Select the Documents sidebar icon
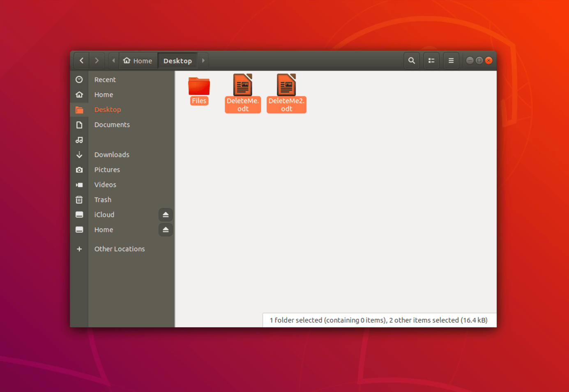569x392 pixels. (x=79, y=124)
